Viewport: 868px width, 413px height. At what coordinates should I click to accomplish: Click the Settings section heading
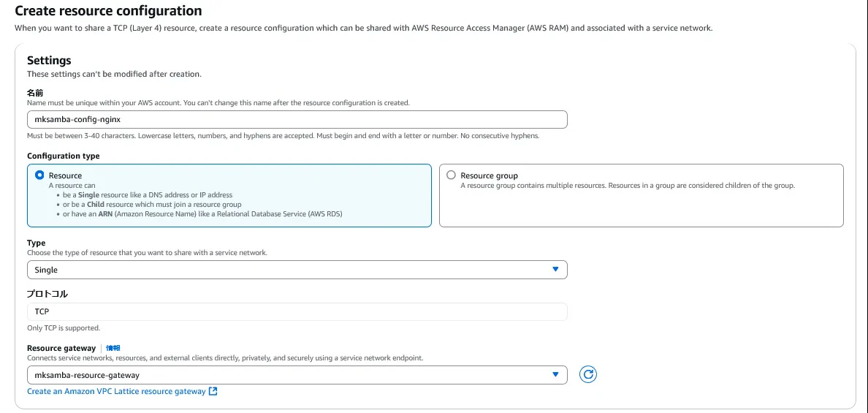coord(49,61)
